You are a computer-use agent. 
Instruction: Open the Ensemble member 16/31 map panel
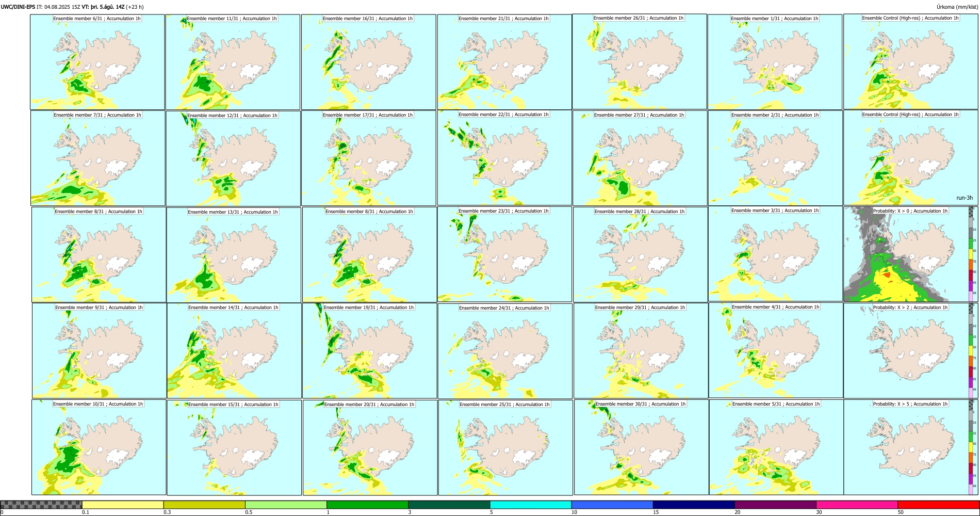[369, 62]
